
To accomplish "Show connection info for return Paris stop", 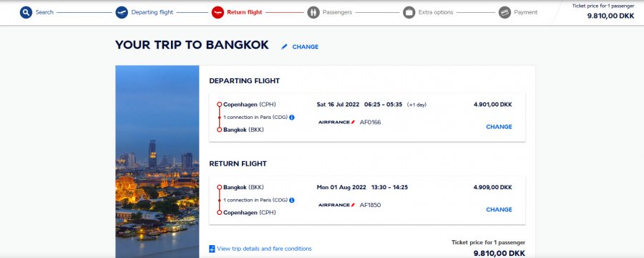I will point(292,200).
